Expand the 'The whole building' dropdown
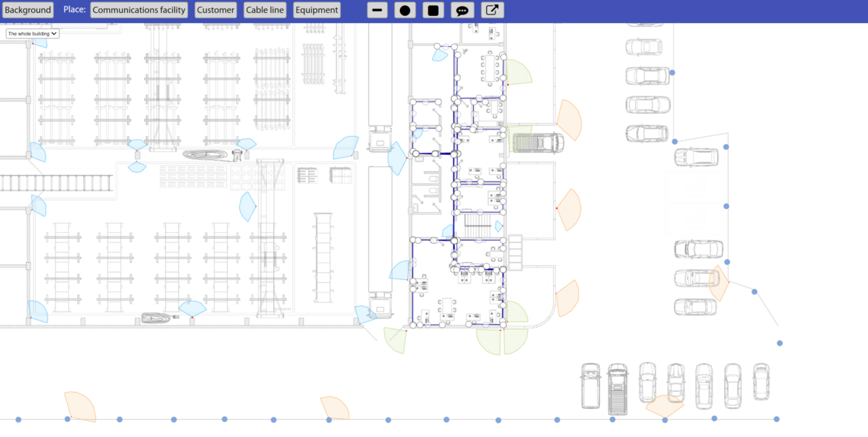The height and width of the screenshot is (437, 868). coord(32,33)
